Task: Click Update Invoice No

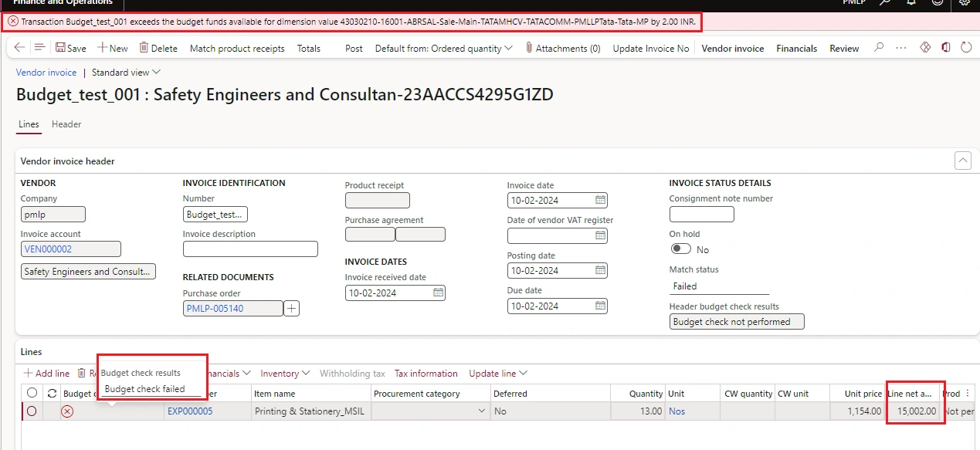Action: tap(650, 48)
